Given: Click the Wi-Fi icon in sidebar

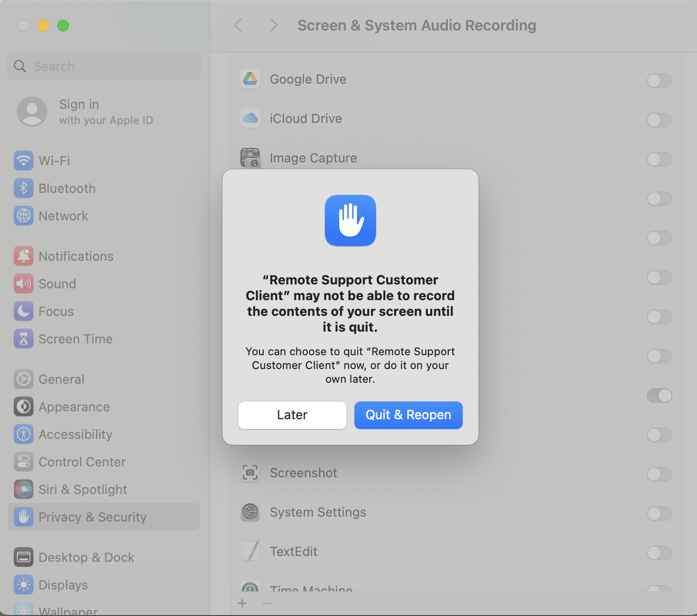Looking at the screenshot, I should [x=24, y=161].
